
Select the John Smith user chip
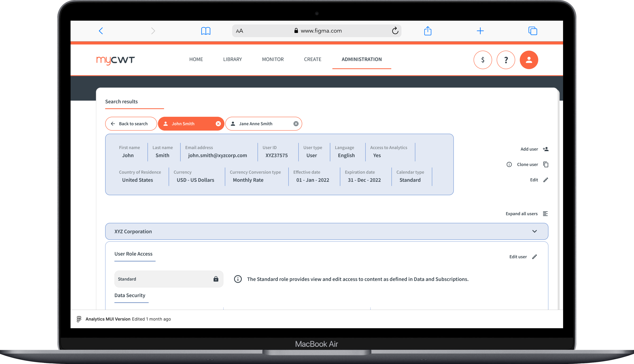point(191,124)
